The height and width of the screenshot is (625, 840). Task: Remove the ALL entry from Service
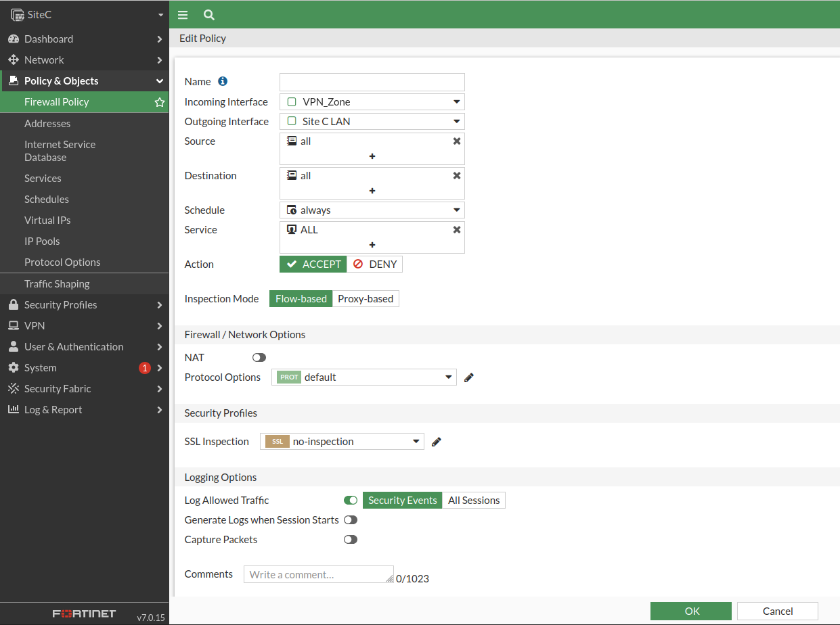pos(457,230)
